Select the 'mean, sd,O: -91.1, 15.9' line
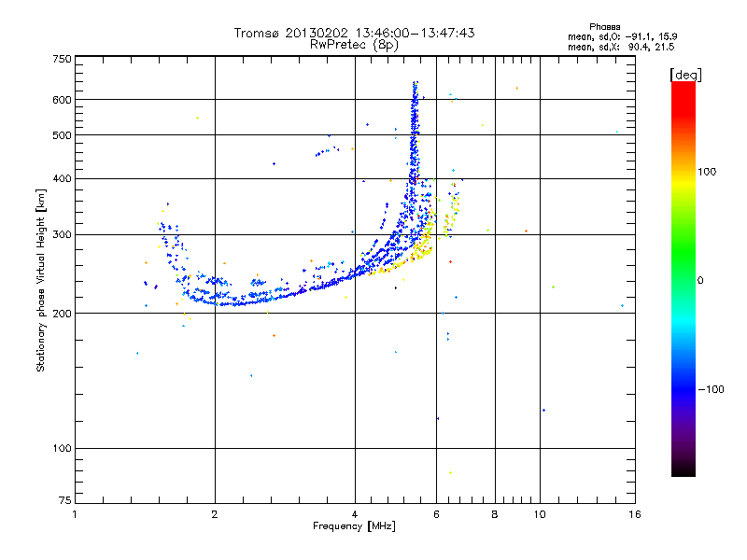747x560 pixels. 622,36
